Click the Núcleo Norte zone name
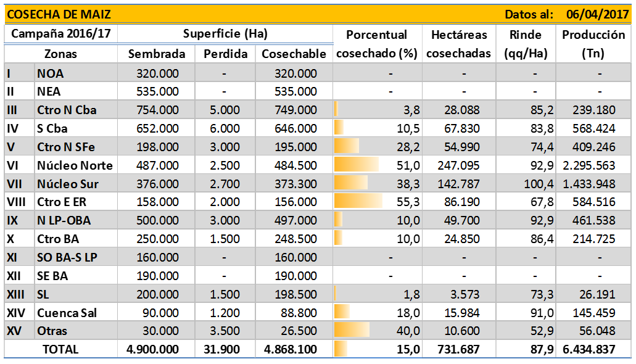Viewport: 636px width, 364px height. (x=75, y=165)
